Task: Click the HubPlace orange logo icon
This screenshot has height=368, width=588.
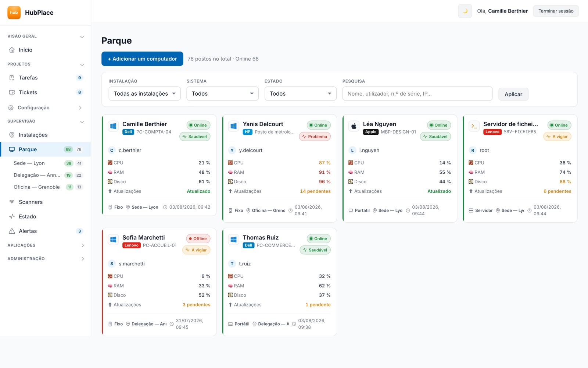Action: coord(14,13)
